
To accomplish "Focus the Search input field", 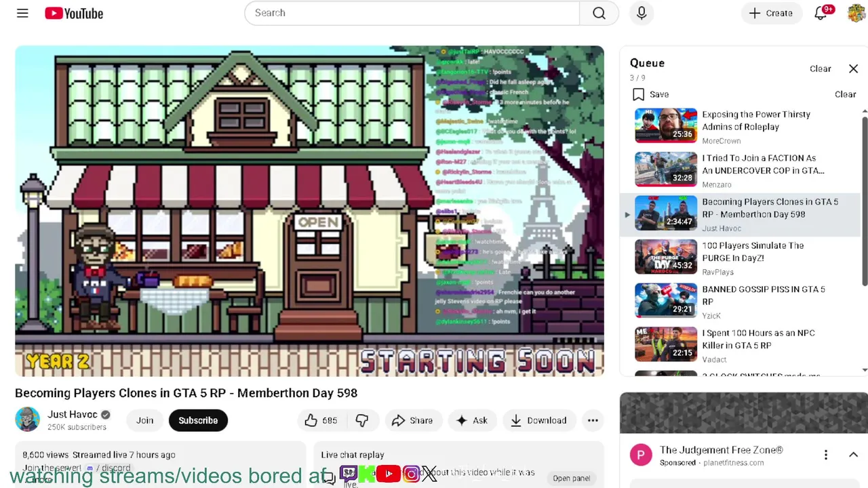I will pyautogui.click(x=412, y=13).
